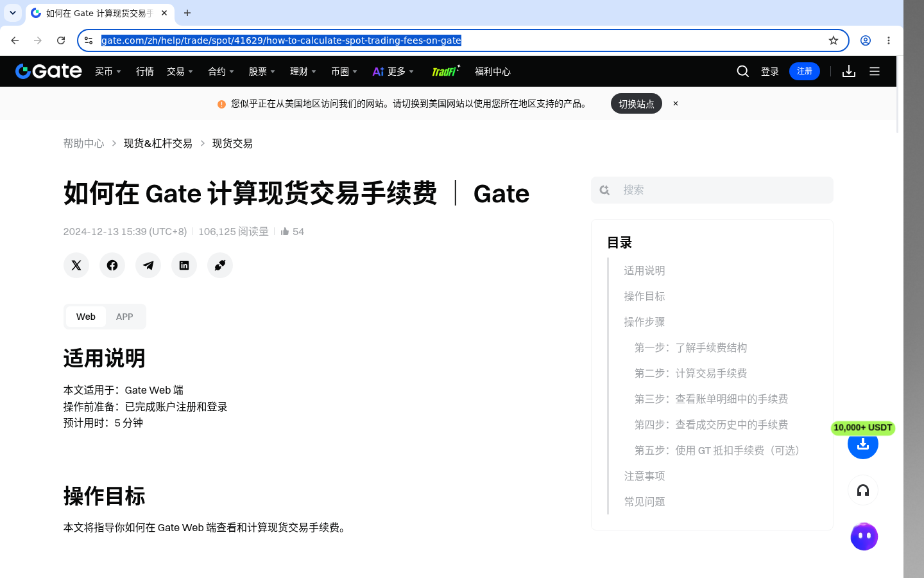The width and height of the screenshot is (924, 578).
Task: Click the blue 注册 sign-up button
Action: click(805, 71)
